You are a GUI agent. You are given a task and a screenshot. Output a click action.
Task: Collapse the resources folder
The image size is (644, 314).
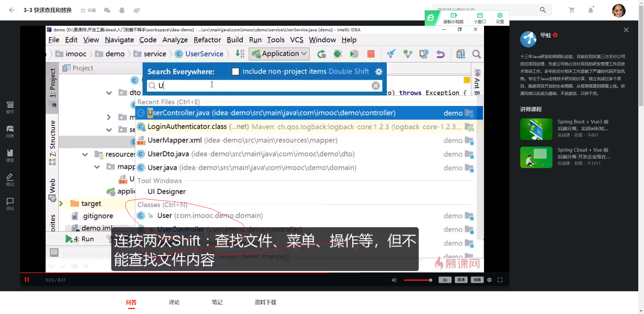coord(85,154)
